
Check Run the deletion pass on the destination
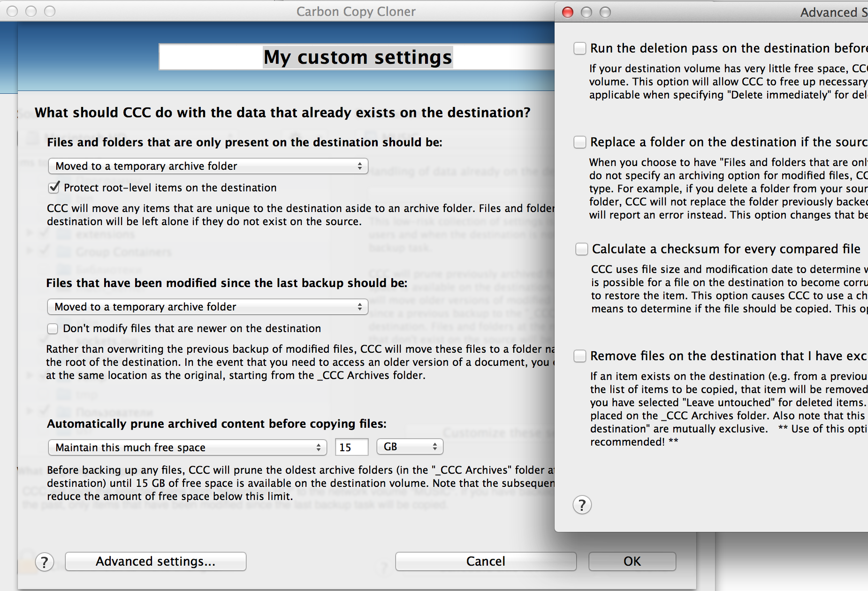580,48
